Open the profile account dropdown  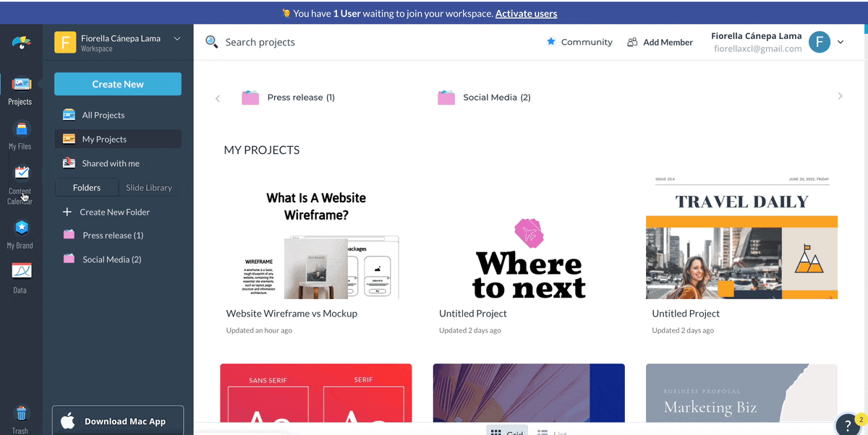[x=840, y=42]
